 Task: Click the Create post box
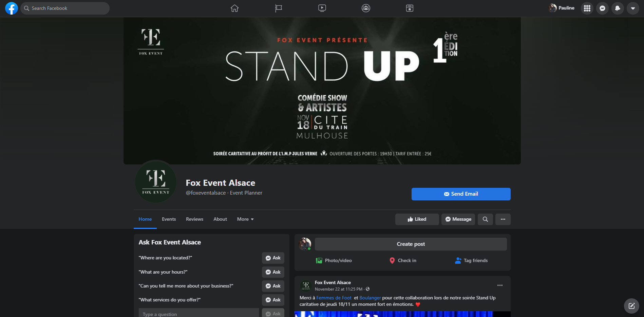click(x=411, y=244)
